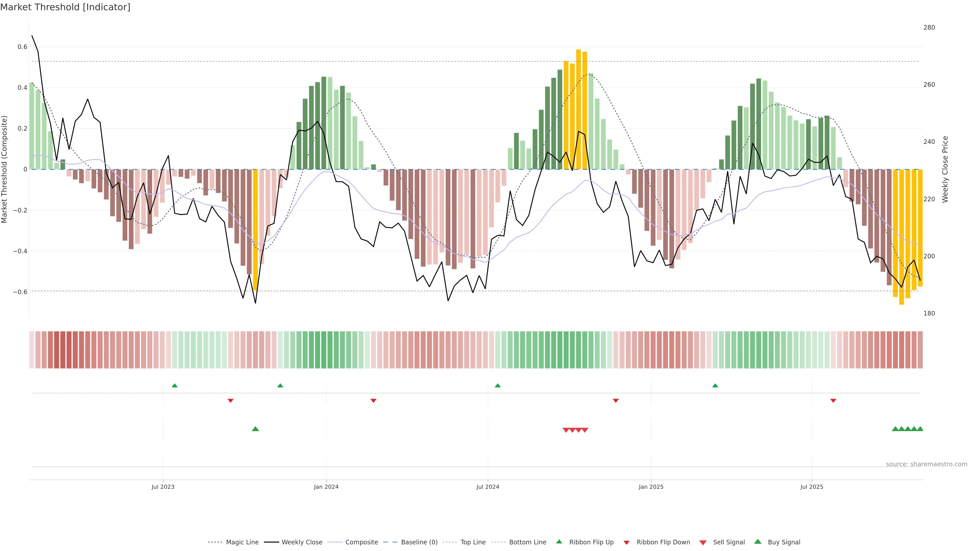Click the Jan 2024 x-axis label
Image resolution: width=980 pixels, height=551 pixels.
coord(326,487)
